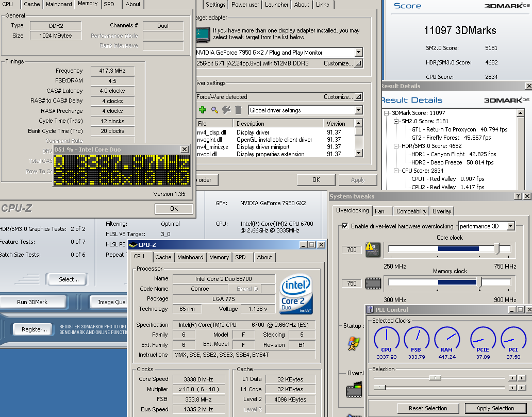Image resolution: width=532 pixels, height=417 pixels.
Task: Select the PCI clock dial in PLL Control
Action: coord(513,338)
